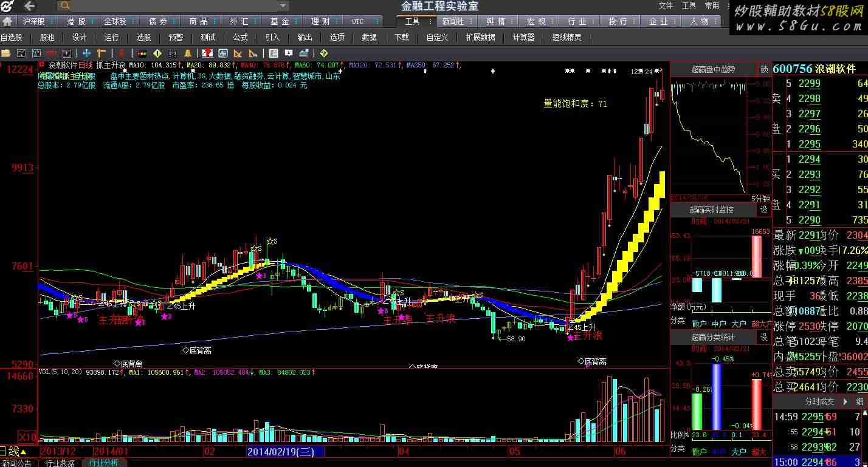Click the 2014/01 timeline label

tap(112, 451)
